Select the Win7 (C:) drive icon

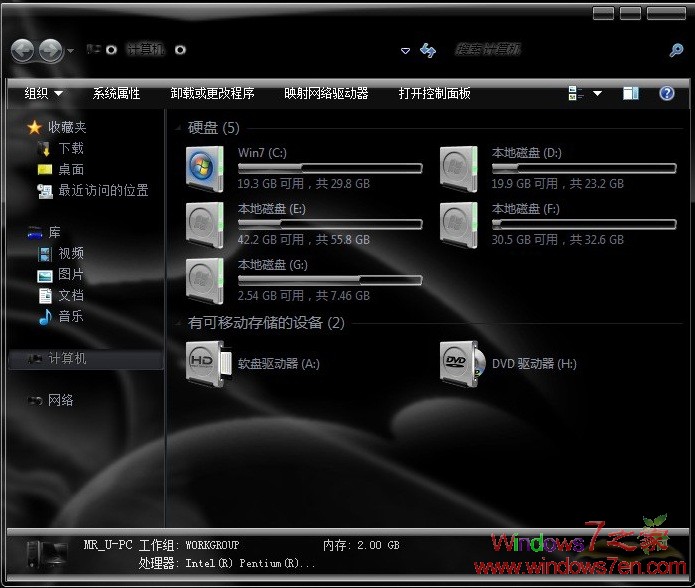204,169
